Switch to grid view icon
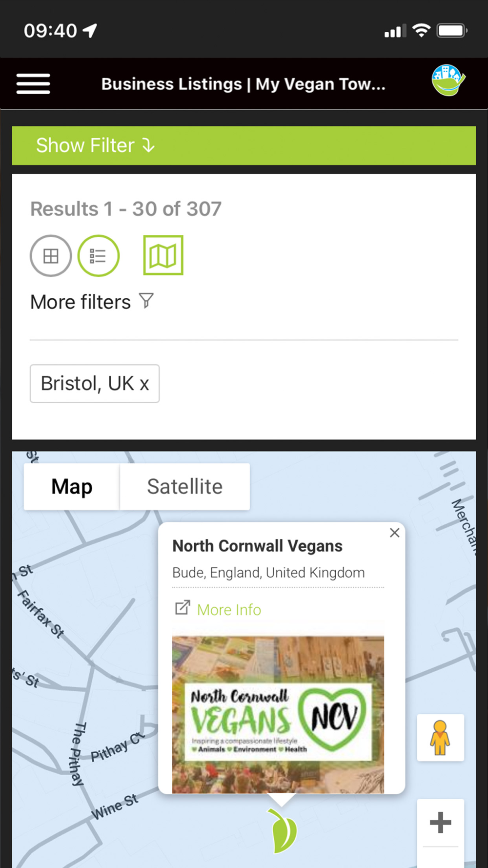The height and width of the screenshot is (868, 488). pyautogui.click(x=51, y=256)
